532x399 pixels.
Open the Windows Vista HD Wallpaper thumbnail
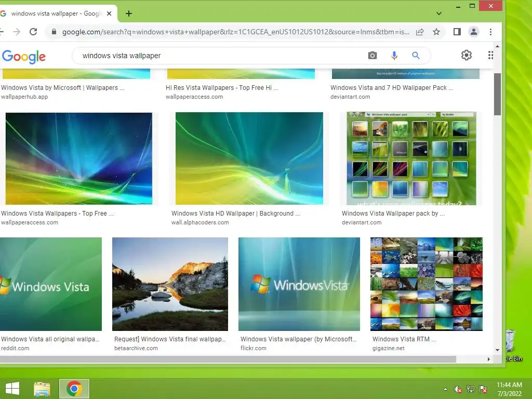[249, 158]
